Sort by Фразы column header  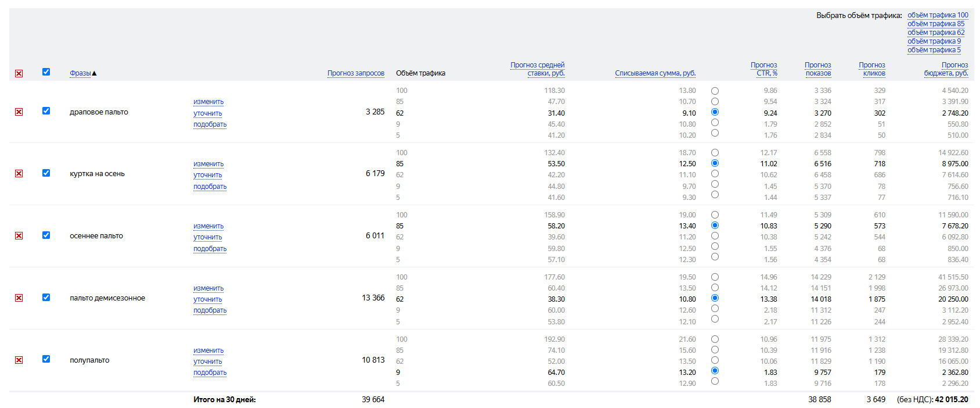(x=80, y=73)
